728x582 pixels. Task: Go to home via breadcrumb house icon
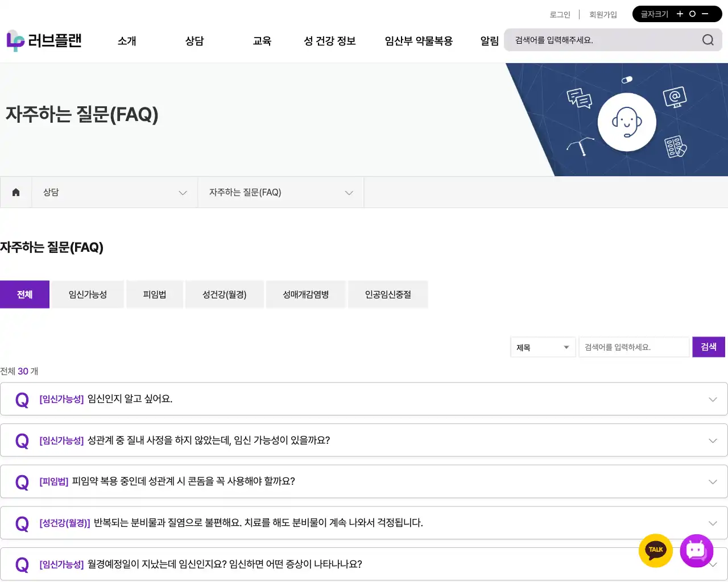tap(16, 192)
